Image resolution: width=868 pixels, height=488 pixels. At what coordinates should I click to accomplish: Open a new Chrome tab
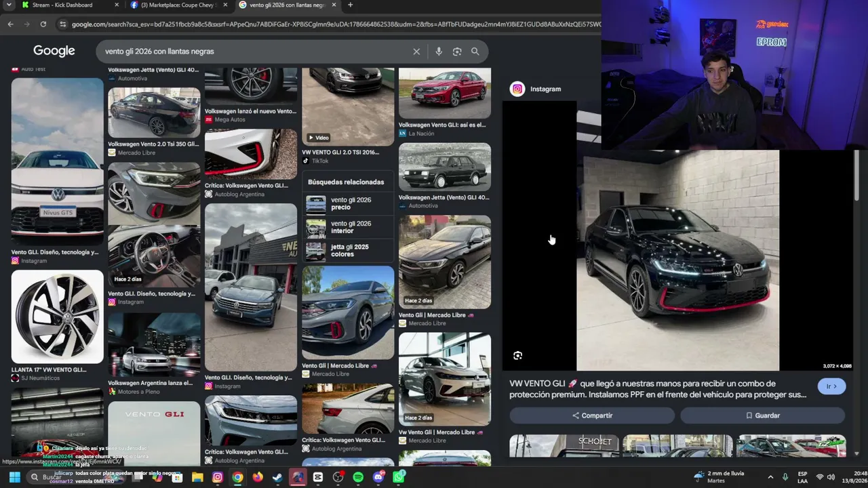pyautogui.click(x=350, y=5)
